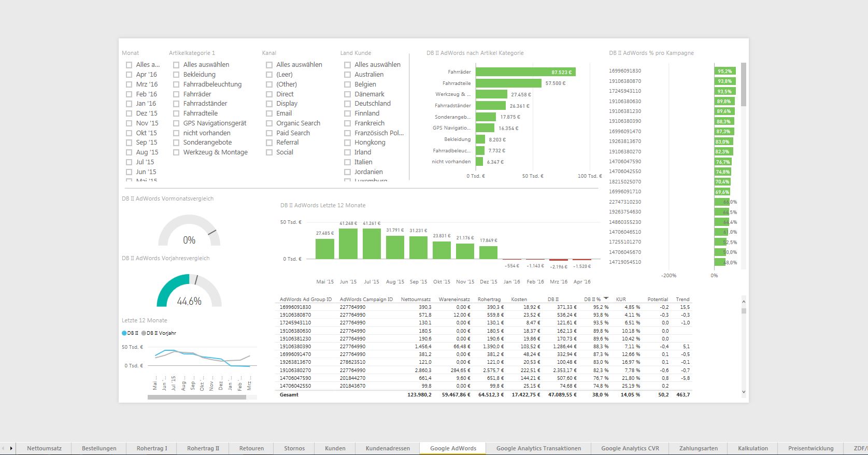This screenshot has width=868, height=455.
Task: Click the Fahrradteile bar showing 57.500 €
Action: pos(508,83)
